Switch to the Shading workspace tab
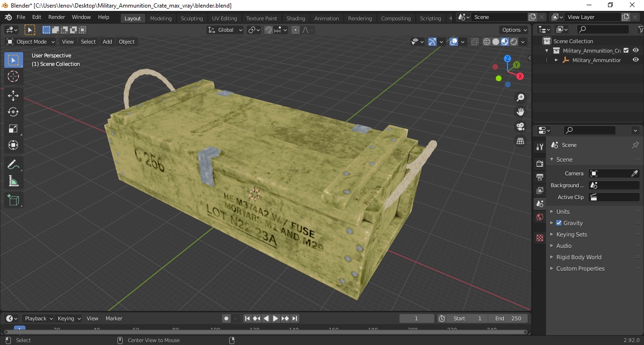The image size is (644, 345). point(295,18)
